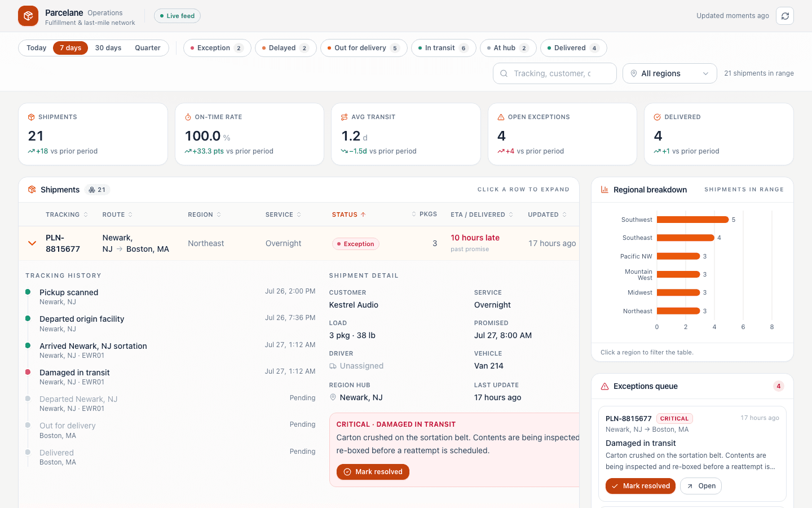
Task: Filter by the Northeast chart bar
Action: [678, 311]
